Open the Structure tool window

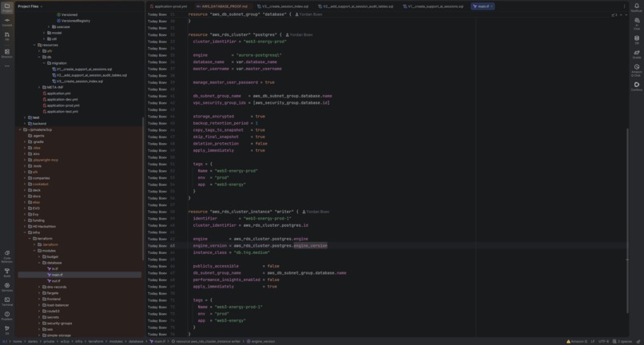tap(7, 54)
